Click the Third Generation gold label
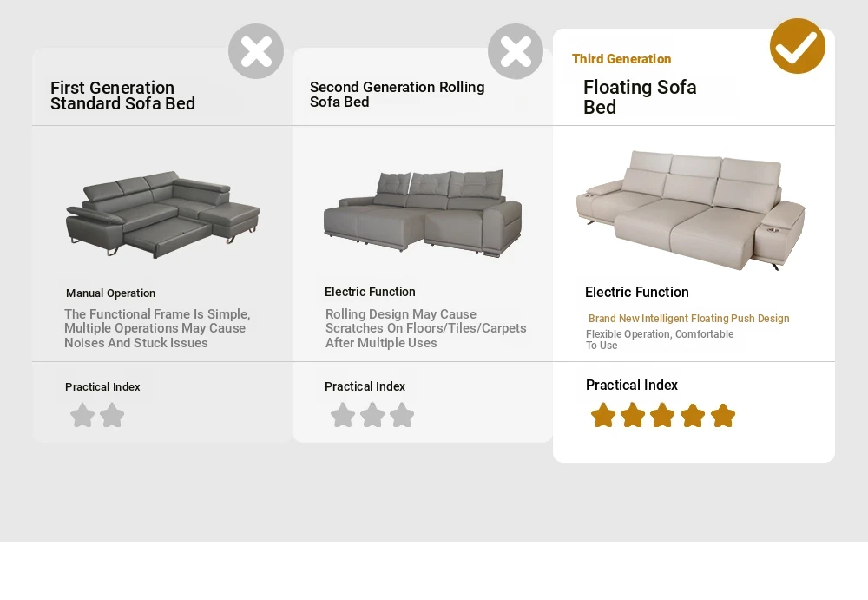This screenshot has width=868, height=600. click(621, 59)
